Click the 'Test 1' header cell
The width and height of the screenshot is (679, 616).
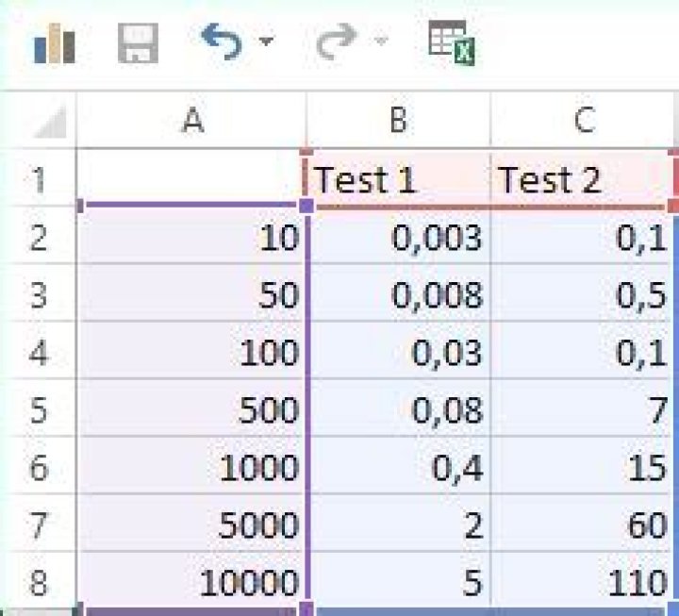[x=399, y=178]
